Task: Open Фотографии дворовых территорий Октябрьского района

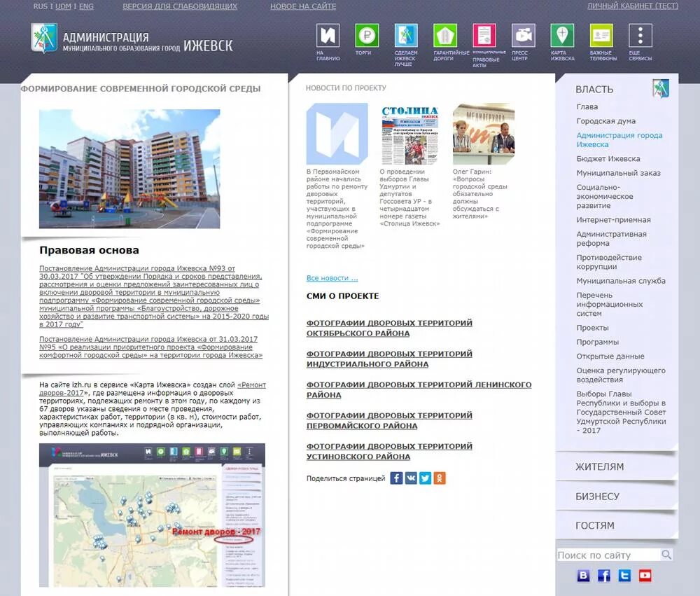Action: [x=389, y=328]
